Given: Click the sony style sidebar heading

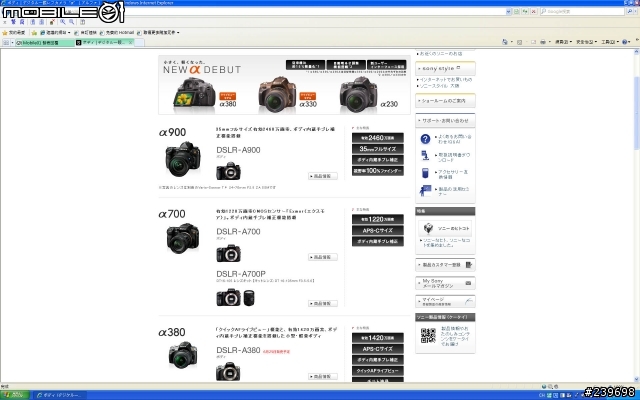Looking at the screenshot, I should point(445,68).
